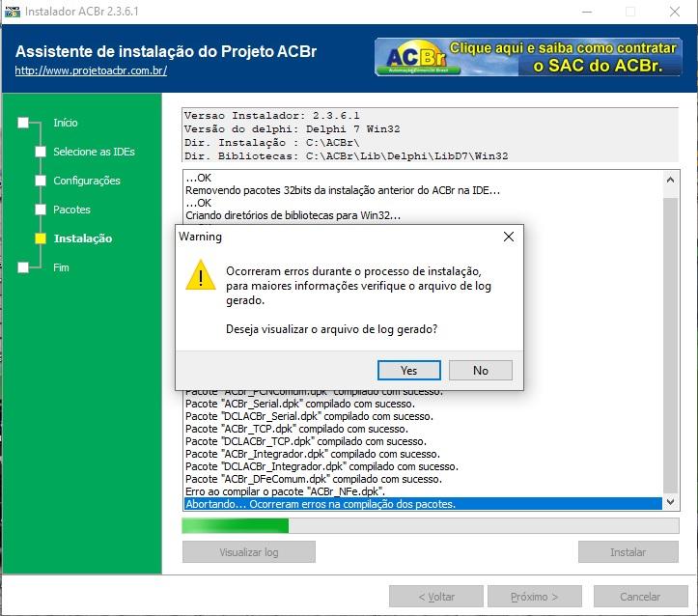Click the 'Versão do delphi' info line
The height and width of the screenshot is (616, 698).
coord(292,129)
